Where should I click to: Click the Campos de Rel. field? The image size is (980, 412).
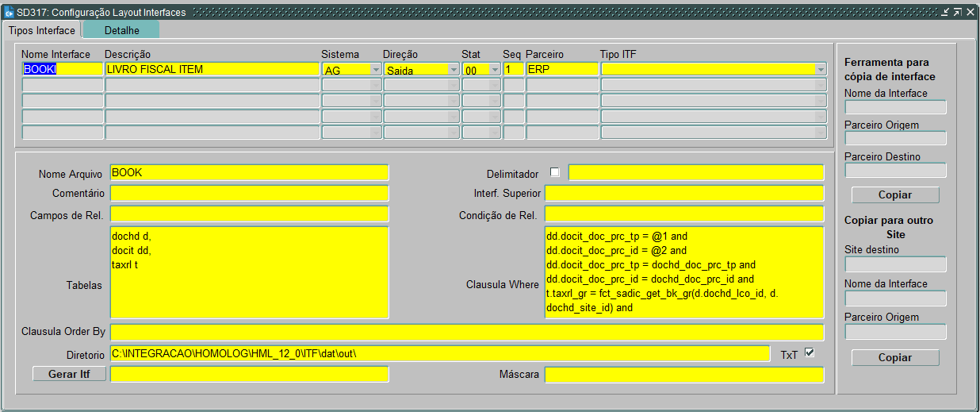(249, 214)
